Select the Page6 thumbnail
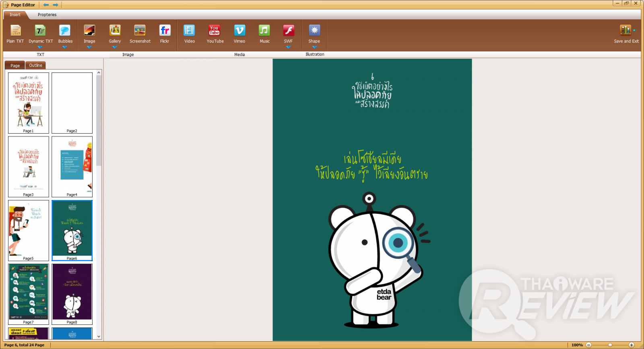Viewport: 644px width, 349px height. click(72, 231)
